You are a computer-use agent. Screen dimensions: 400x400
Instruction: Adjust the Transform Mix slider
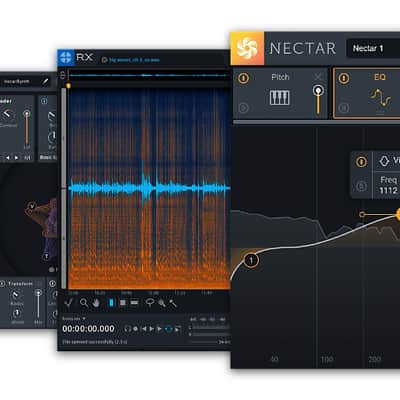coord(38,304)
